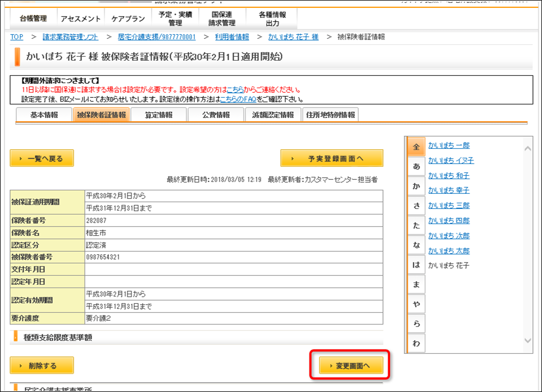
Task: Click user list scroll down arrow
Action: pyautogui.click(x=527, y=340)
